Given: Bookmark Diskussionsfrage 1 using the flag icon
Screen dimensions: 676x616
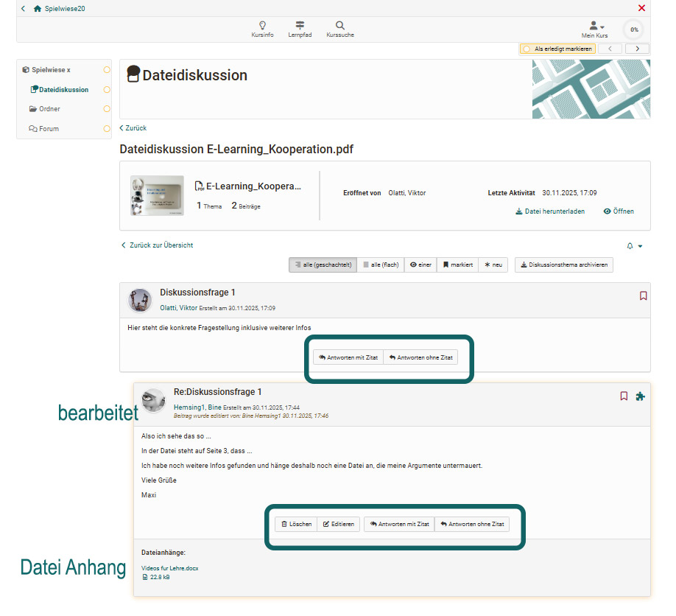Looking at the screenshot, I should 644,295.
